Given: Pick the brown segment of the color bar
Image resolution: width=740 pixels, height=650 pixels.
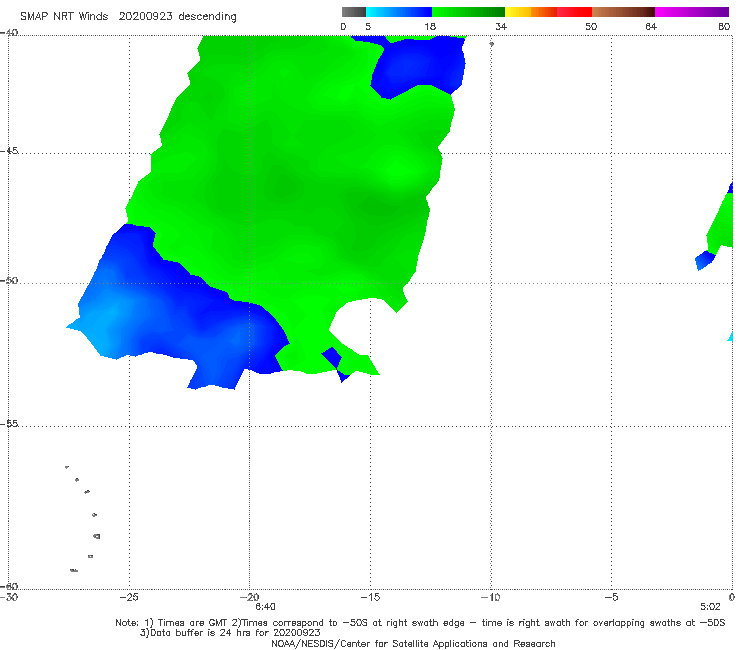Looking at the screenshot, I should [x=623, y=12].
